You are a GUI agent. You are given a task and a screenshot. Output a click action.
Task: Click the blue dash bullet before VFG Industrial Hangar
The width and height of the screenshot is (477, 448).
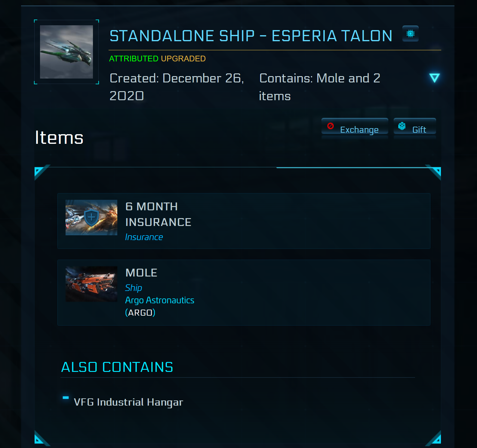click(x=66, y=398)
